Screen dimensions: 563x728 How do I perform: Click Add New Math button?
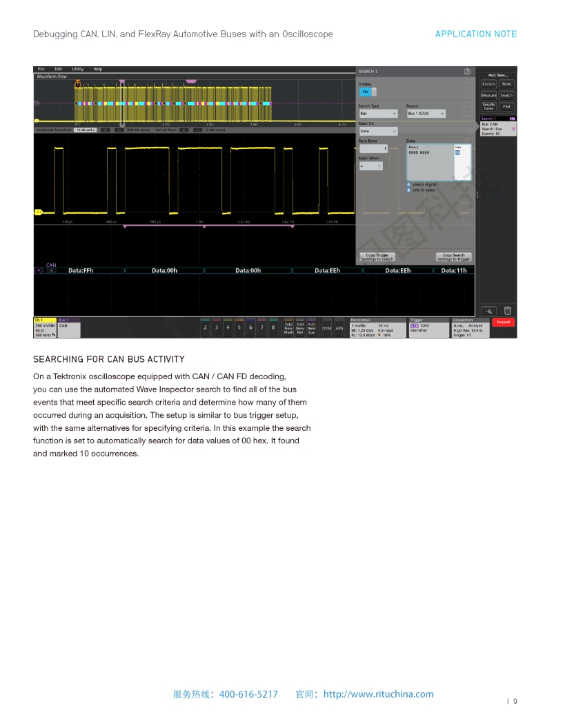(x=288, y=328)
